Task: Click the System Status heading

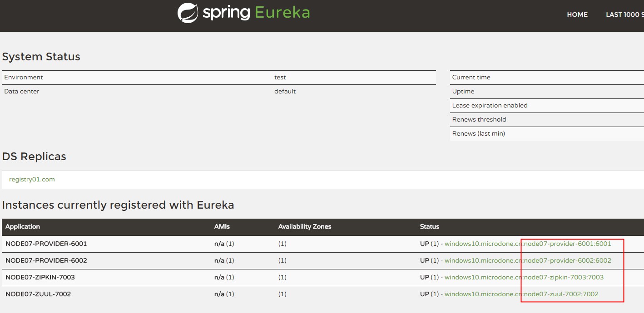Action: pos(41,57)
